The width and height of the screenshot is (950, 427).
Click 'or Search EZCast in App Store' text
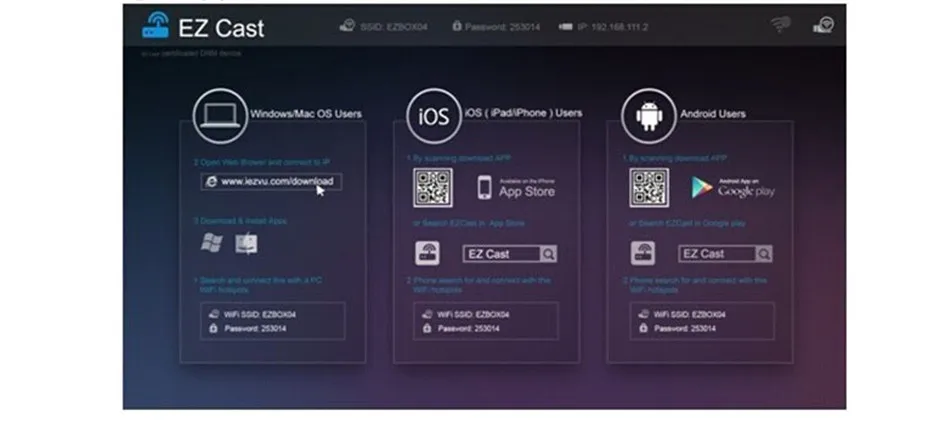coord(469,223)
